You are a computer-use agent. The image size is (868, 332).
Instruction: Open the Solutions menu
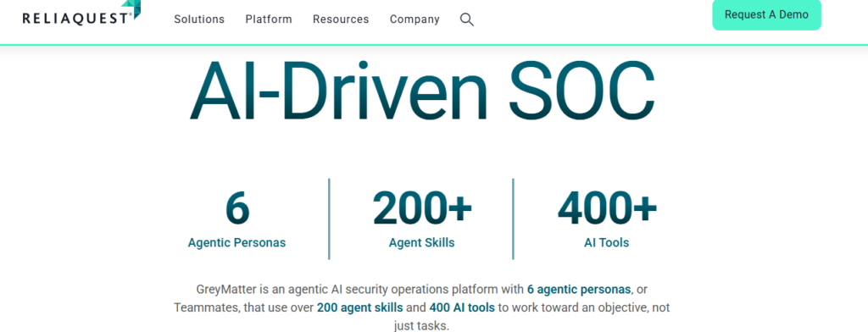199,19
